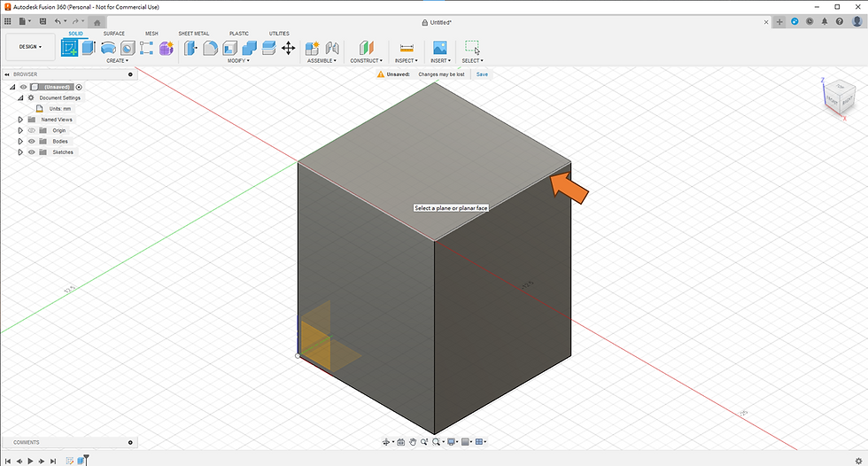This screenshot has width=868, height=466.
Task: Select the Hole tool icon
Action: (x=128, y=48)
